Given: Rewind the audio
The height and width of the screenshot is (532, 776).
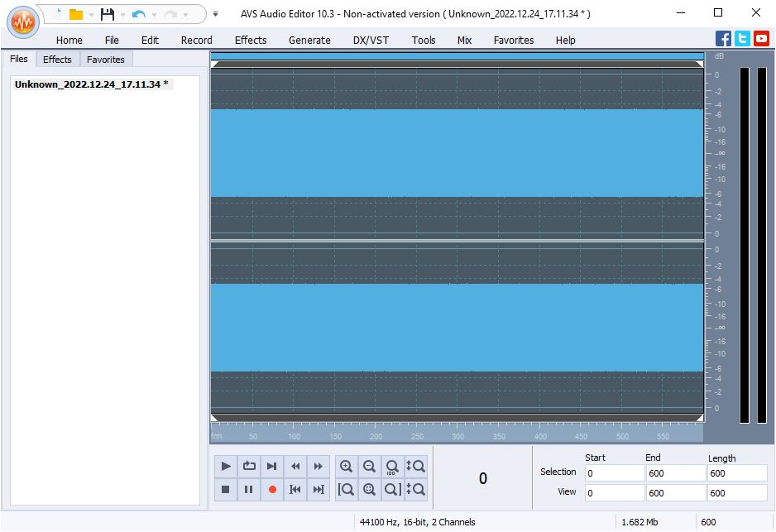Looking at the screenshot, I should point(295,466).
